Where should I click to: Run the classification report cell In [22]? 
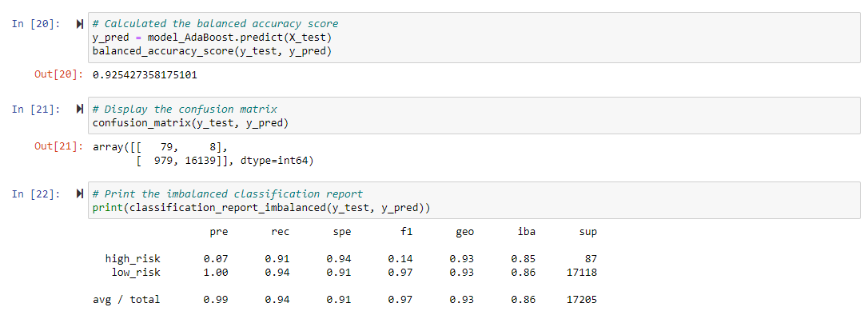[x=79, y=194]
